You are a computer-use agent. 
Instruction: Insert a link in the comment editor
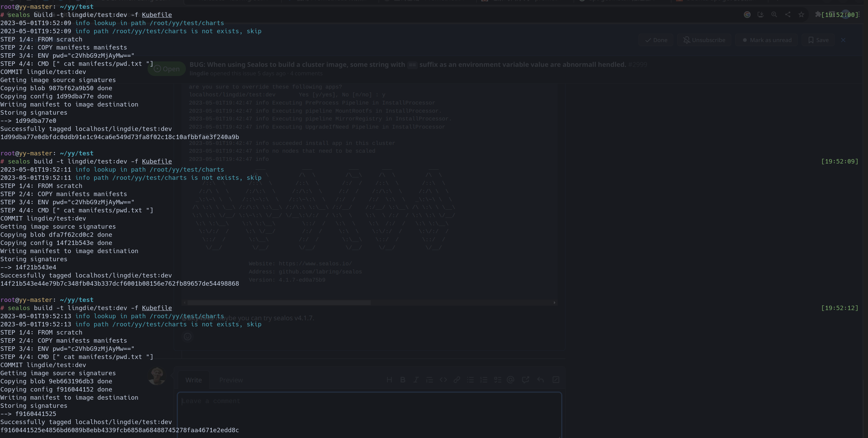click(x=457, y=380)
